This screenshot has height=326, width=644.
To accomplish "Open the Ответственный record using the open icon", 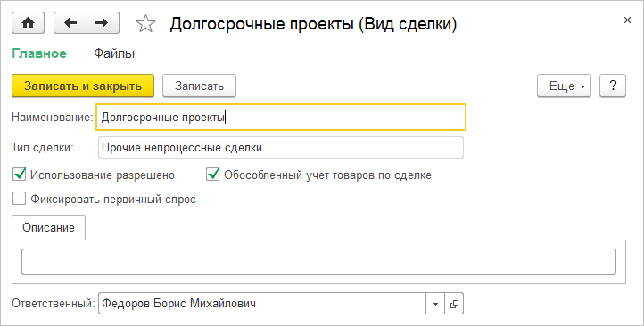I will tap(454, 304).
